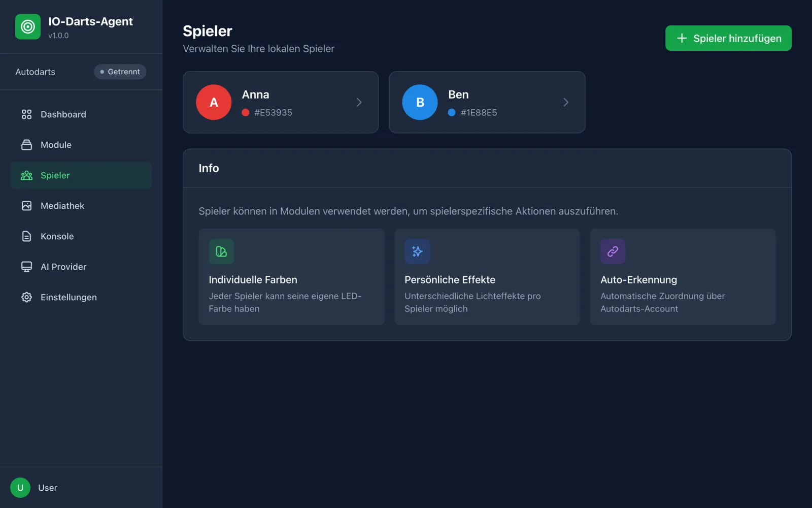812x508 pixels.
Task: Click the Persönliche Effekte heading
Action: coord(450,279)
